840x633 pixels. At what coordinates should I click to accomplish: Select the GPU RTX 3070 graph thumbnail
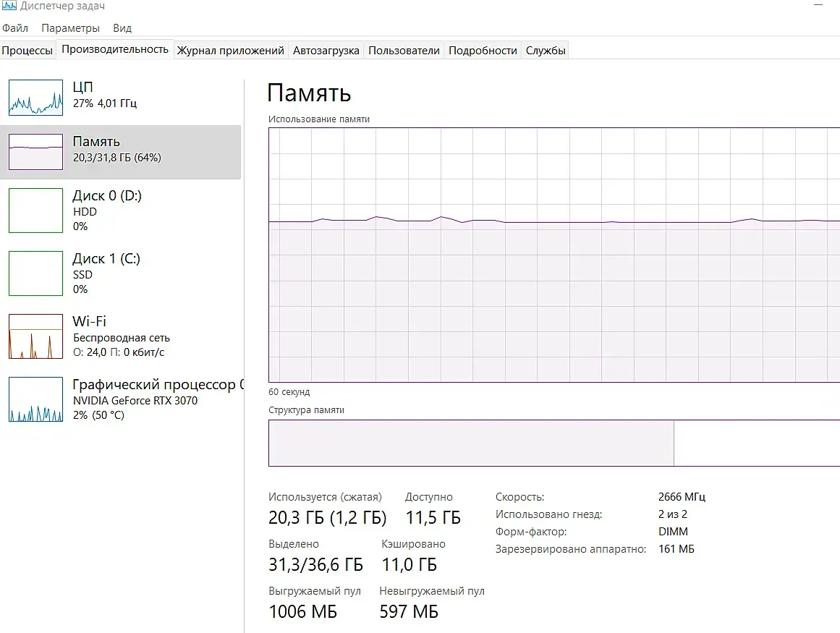pos(35,399)
